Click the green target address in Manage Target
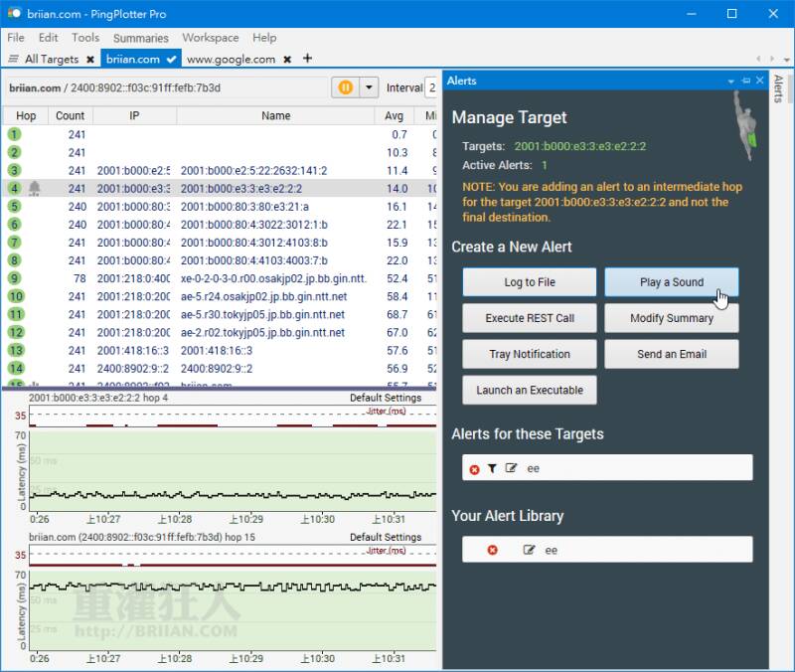Viewport: 795px width, 672px height. 580,146
